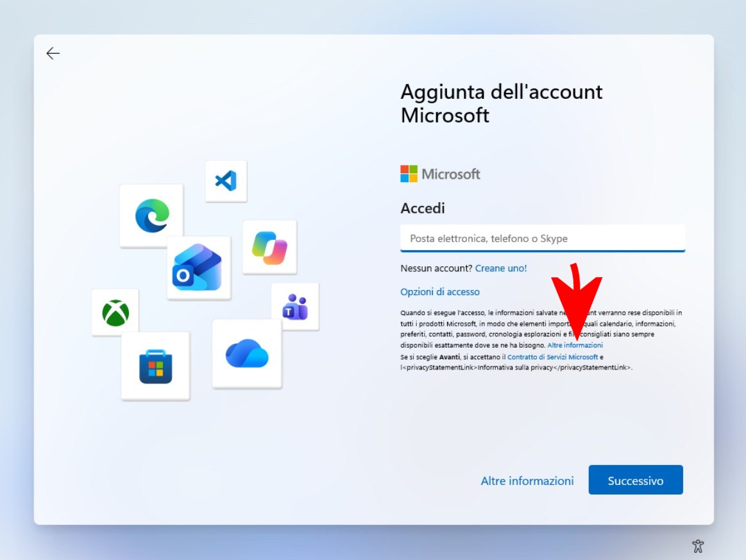Click the Creane uno! link
The image size is (746, 560).
(501, 268)
